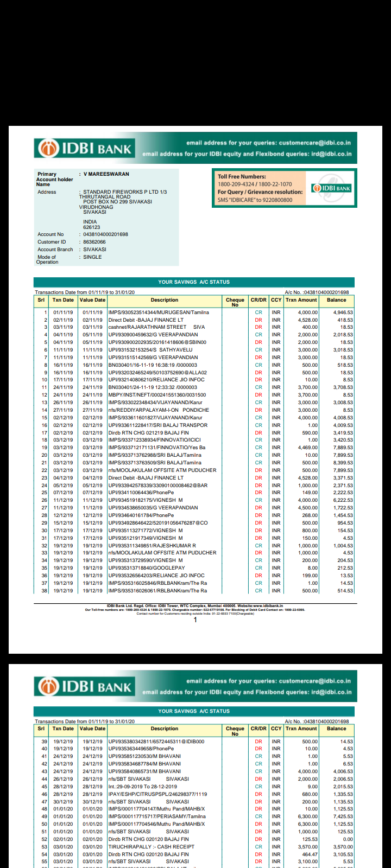Screen dimensions: 391x868
Task: Select UPI/933942578339/33090100008462@BAR entry
Action: (x=158, y=486)
